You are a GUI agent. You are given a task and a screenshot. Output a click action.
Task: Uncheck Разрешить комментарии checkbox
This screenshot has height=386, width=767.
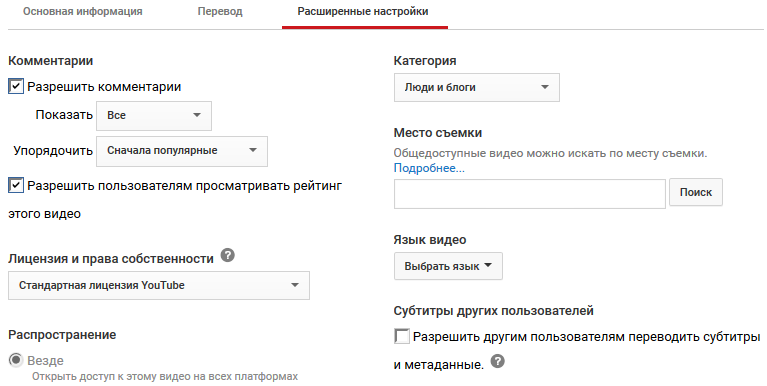pyautogui.click(x=16, y=87)
